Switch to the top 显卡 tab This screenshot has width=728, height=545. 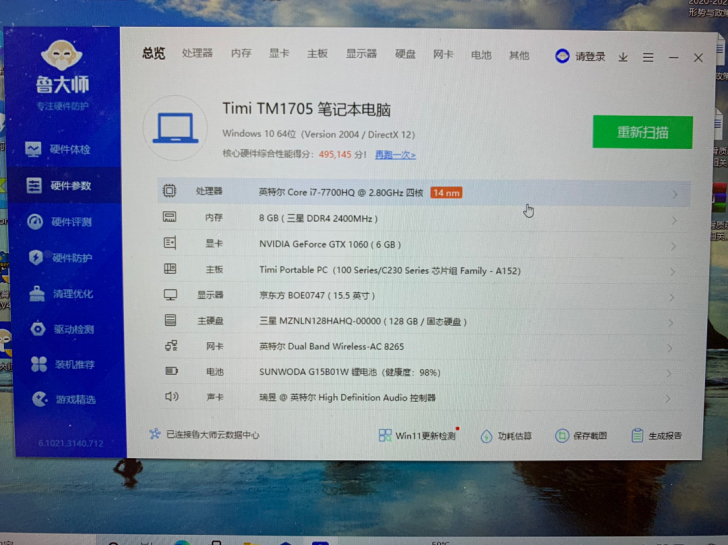[279, 53]
